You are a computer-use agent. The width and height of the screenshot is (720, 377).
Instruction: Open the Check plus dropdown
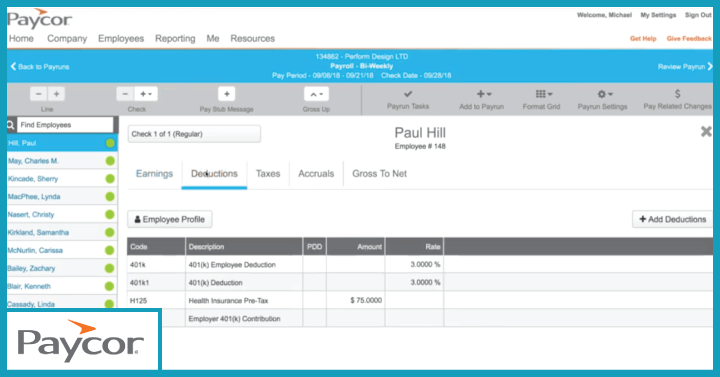click(x=146, y=94)
